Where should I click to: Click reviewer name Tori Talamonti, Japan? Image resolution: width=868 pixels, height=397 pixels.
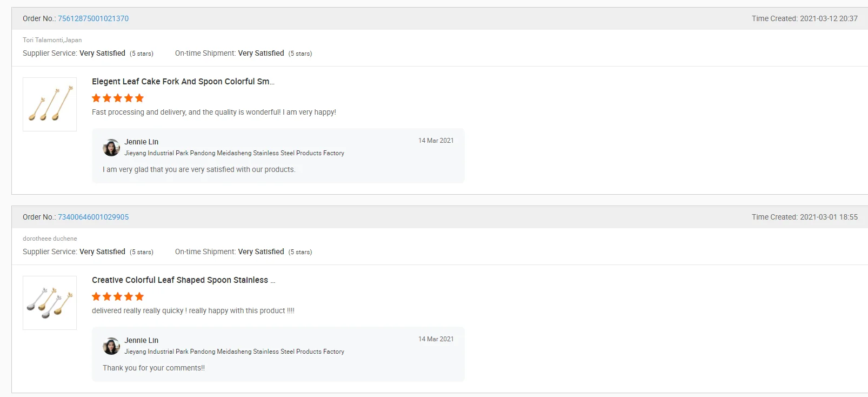point(52,40)
